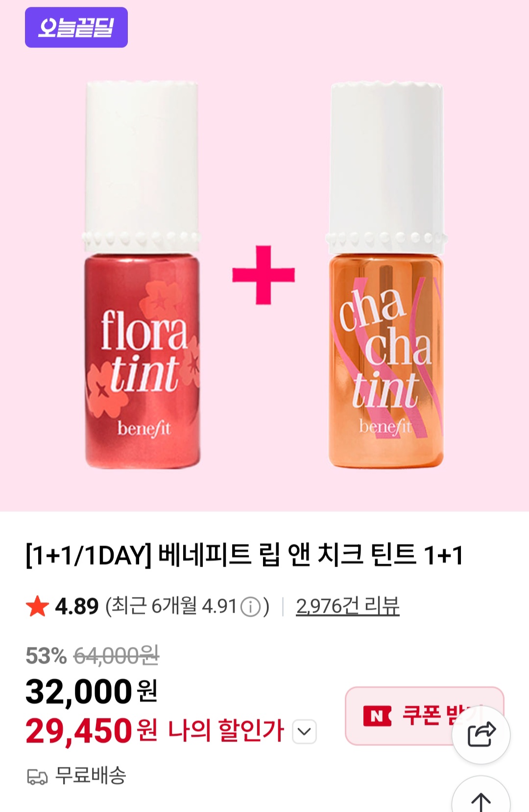
Task: Select the cha cha tint product image
Action: coord(386,274)
